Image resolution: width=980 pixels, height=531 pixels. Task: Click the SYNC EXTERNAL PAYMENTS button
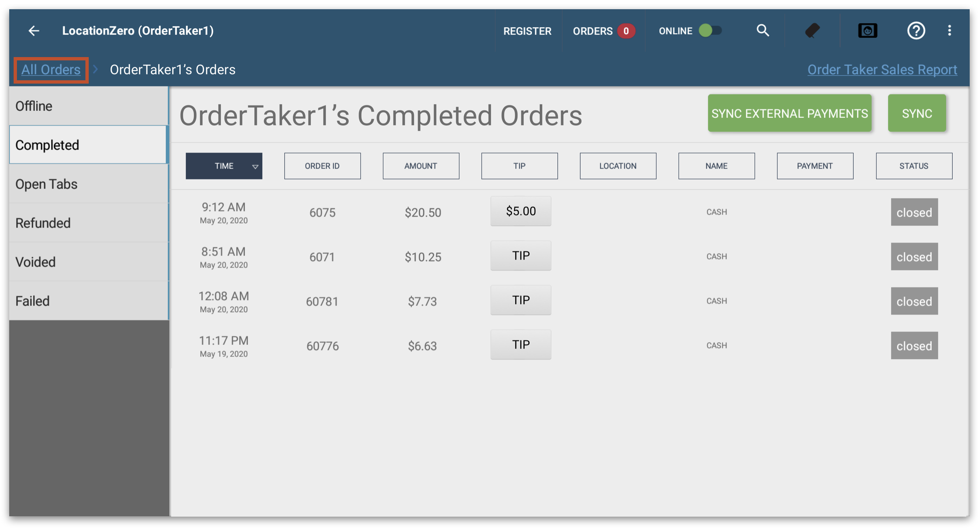[x=789, y=112]
